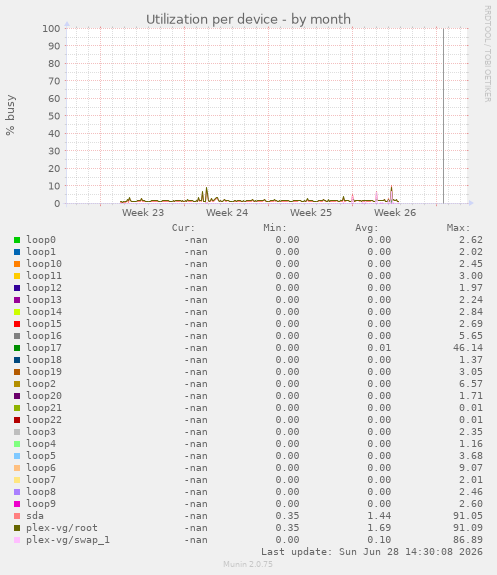Click the loop15 red color swatch
The width and height of the screenshot is (497, 575).
coord(17,324)
